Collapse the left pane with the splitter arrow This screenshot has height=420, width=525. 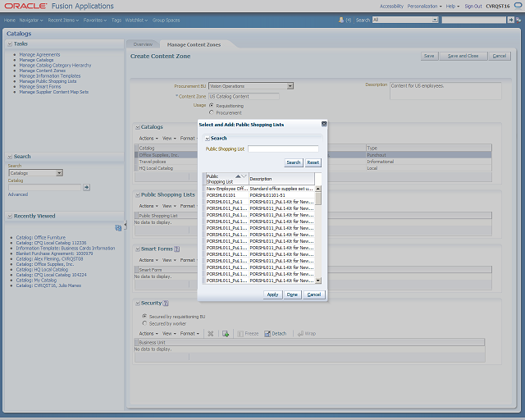pos(125,226)
